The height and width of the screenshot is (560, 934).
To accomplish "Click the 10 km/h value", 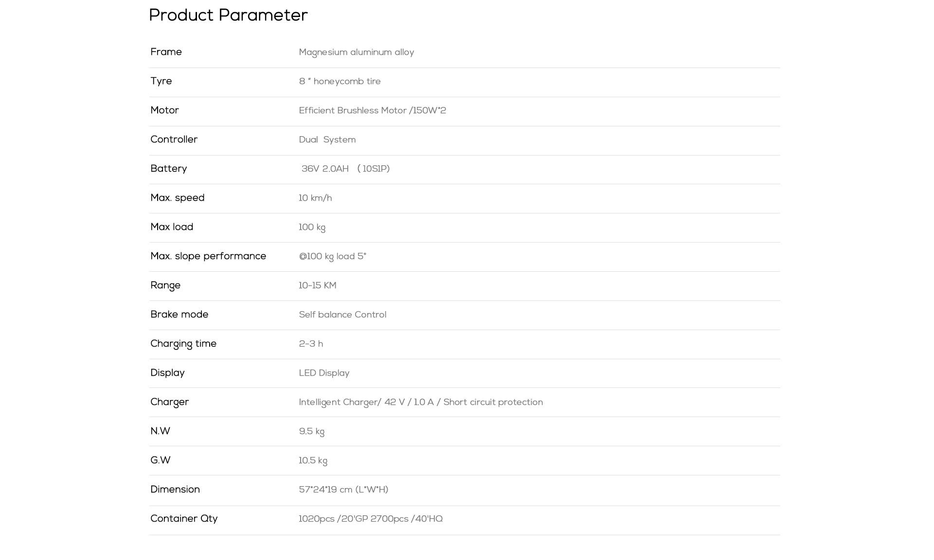I will point(315,198).
